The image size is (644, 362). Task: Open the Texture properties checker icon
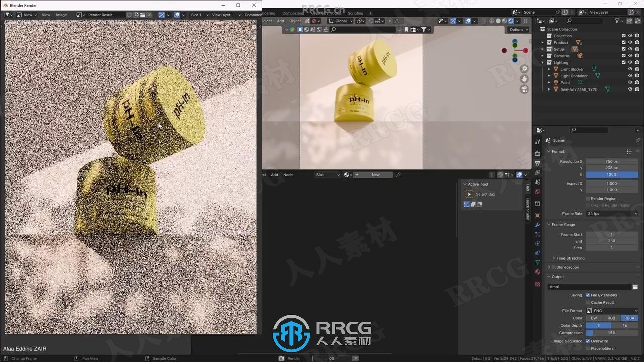[538, 284]
